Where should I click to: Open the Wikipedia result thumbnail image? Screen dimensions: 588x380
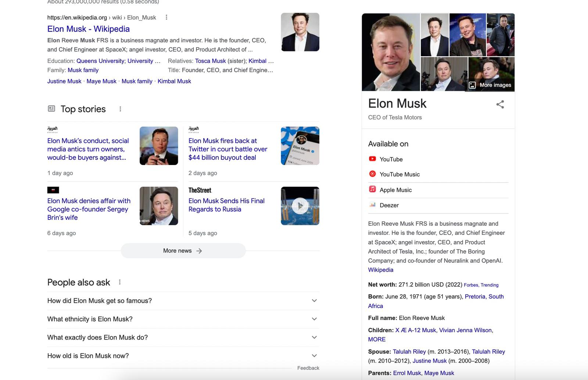coord(300,32)
